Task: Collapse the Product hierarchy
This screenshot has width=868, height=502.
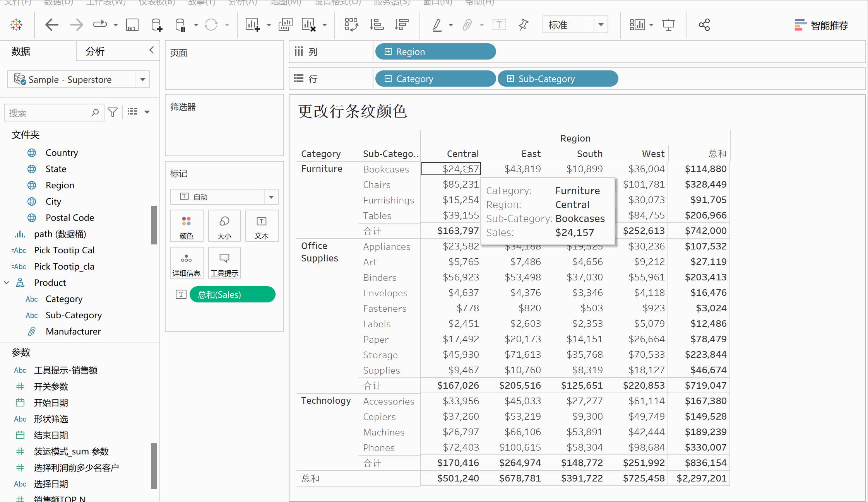Action: coord(7,283)
